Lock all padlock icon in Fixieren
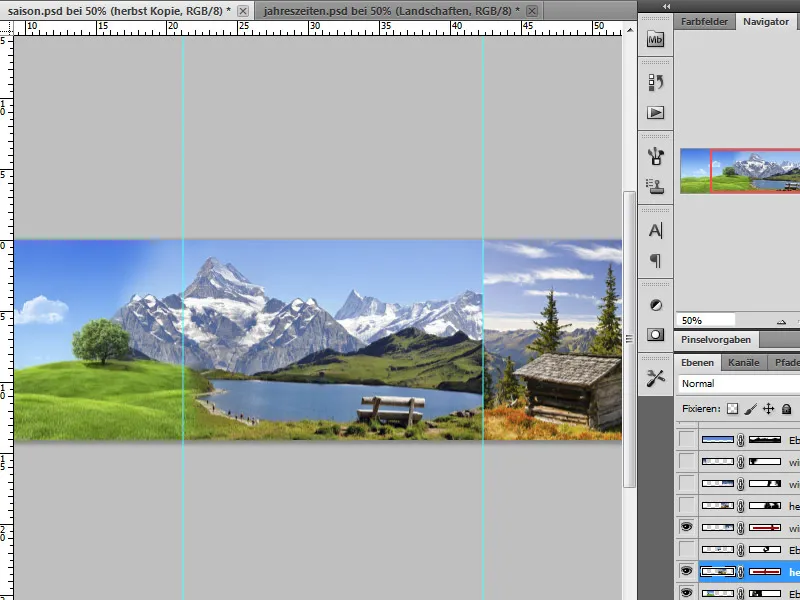Image resolution: width=800 pixels, height=600 pixels. (x=786, y=409)
